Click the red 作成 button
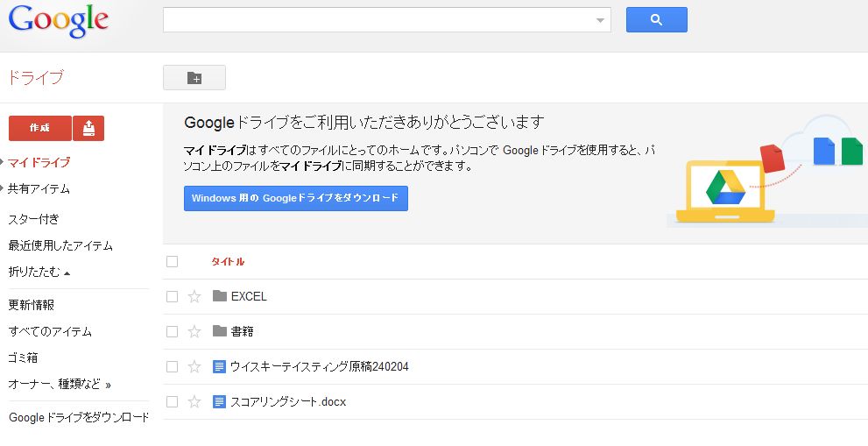The image size is (868, 446). 40,129
